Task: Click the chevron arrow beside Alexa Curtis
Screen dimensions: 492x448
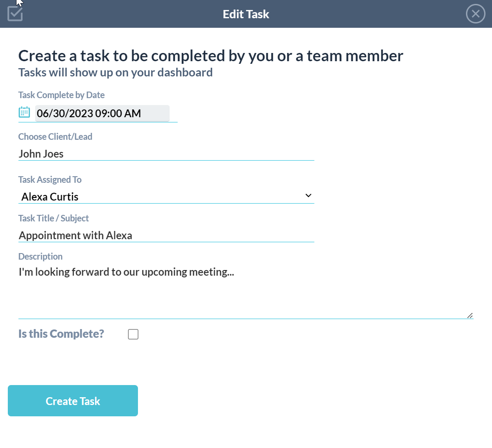Action: 308,196
